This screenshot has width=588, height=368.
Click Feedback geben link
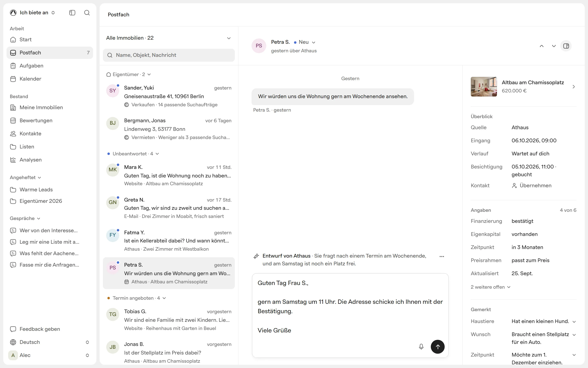coord(50,329)
